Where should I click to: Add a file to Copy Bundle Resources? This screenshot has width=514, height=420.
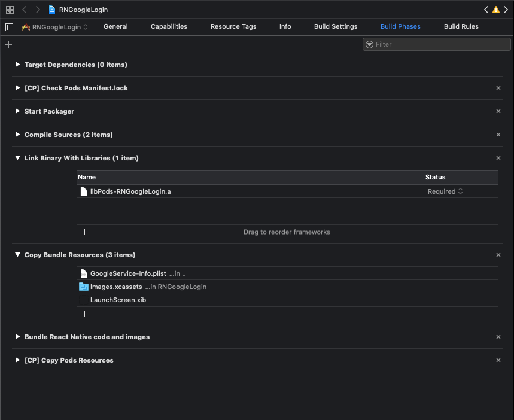[x=84, y=314]
